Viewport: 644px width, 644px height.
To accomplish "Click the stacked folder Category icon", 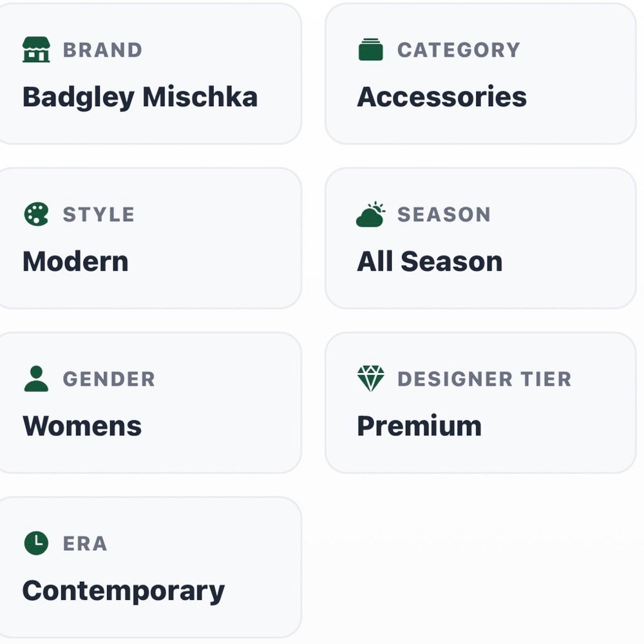I will pyautogui.click(x=370, y=50).
